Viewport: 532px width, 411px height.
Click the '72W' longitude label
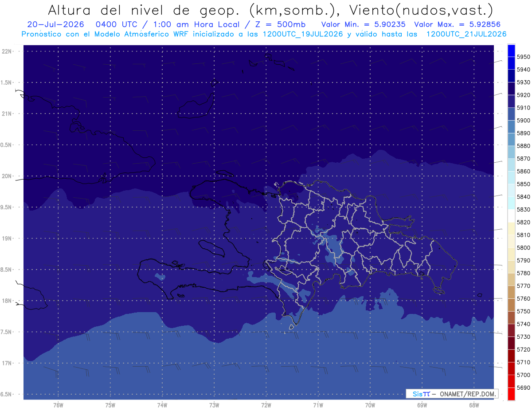pyautogui.click(x=266, y=405)
